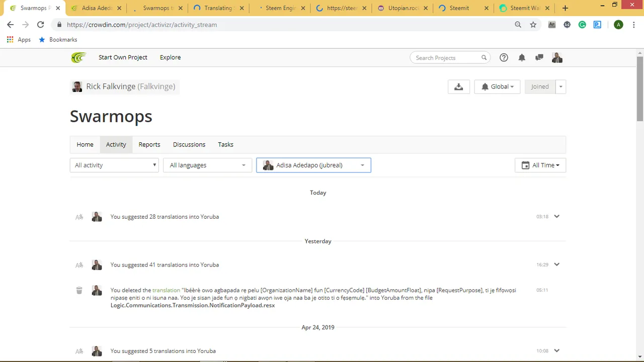Click the Grammarly extension icon
The image size is (644, 362).
(582, 25)
